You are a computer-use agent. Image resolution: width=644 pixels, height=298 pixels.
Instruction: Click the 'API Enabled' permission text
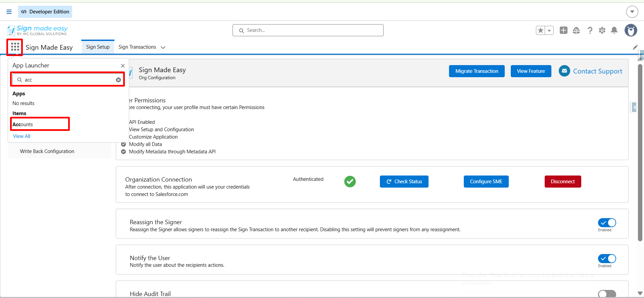point(142,122)
